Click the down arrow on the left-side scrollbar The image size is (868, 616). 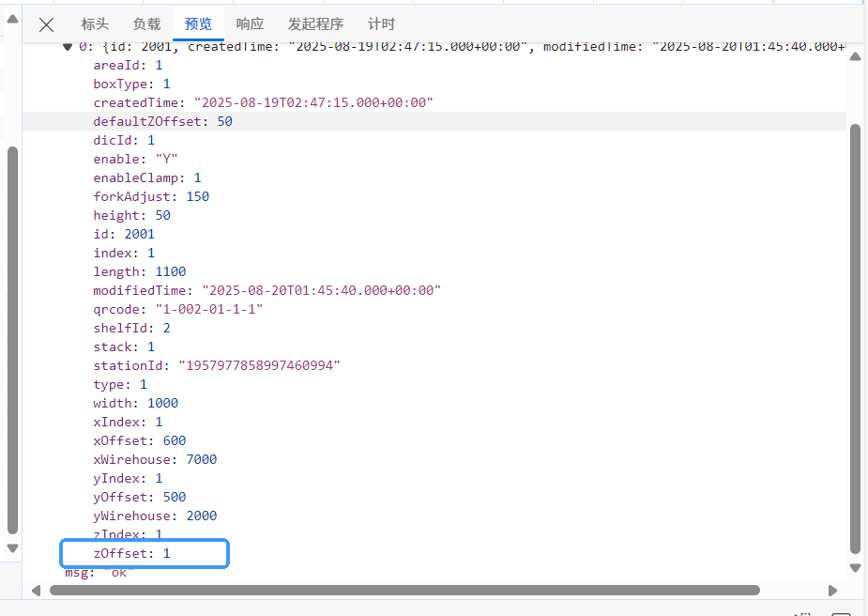[12, 547]
